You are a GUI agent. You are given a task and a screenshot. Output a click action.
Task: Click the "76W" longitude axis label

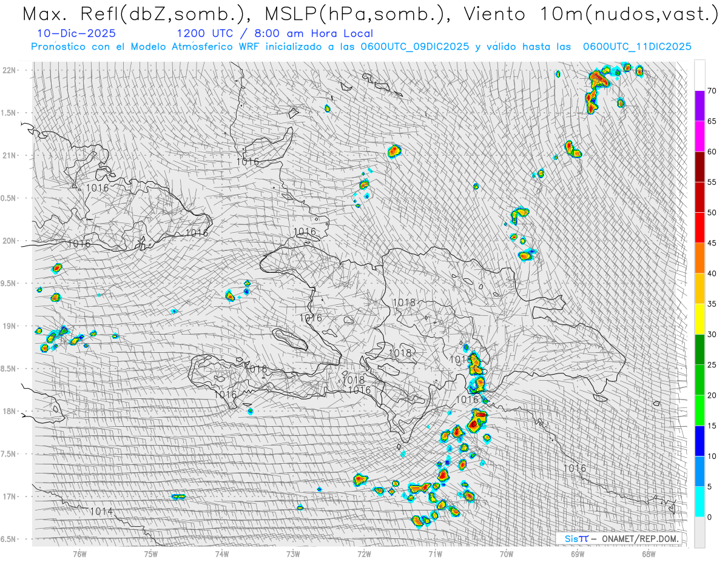coord(79,554)
